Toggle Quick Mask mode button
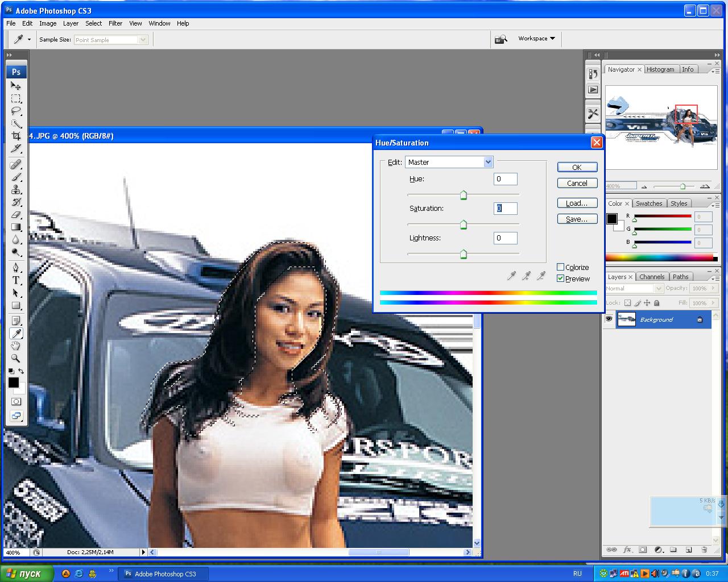728x582 pixels. (x=16, y=401)
